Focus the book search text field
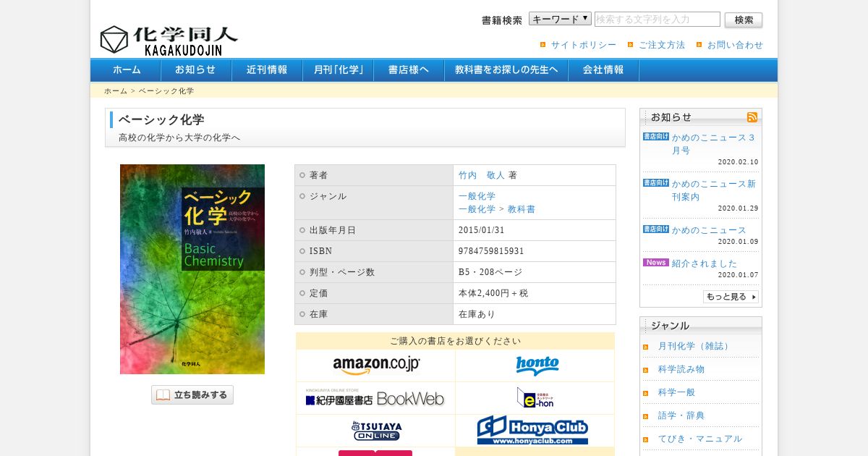The image size is (868, 456). (658, 20)
